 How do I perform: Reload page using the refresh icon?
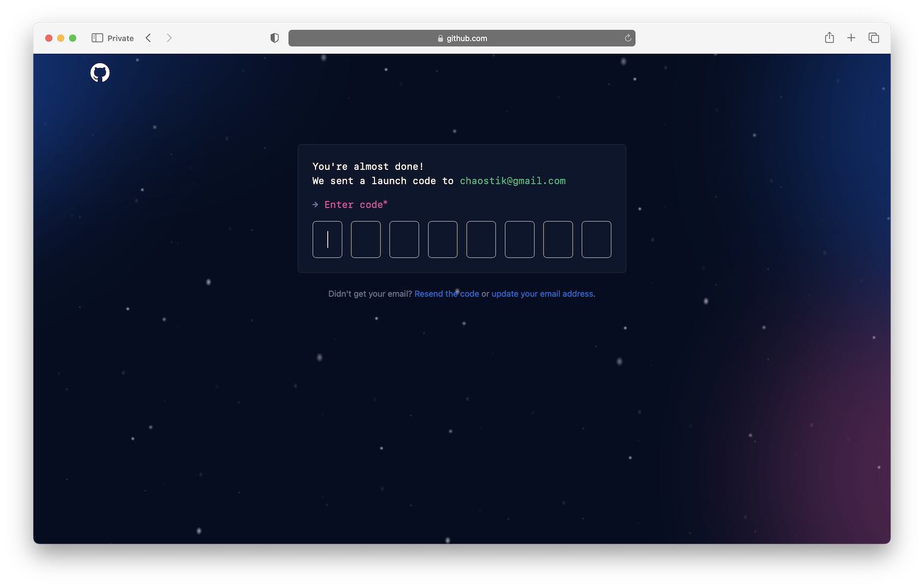coord(628,38)
